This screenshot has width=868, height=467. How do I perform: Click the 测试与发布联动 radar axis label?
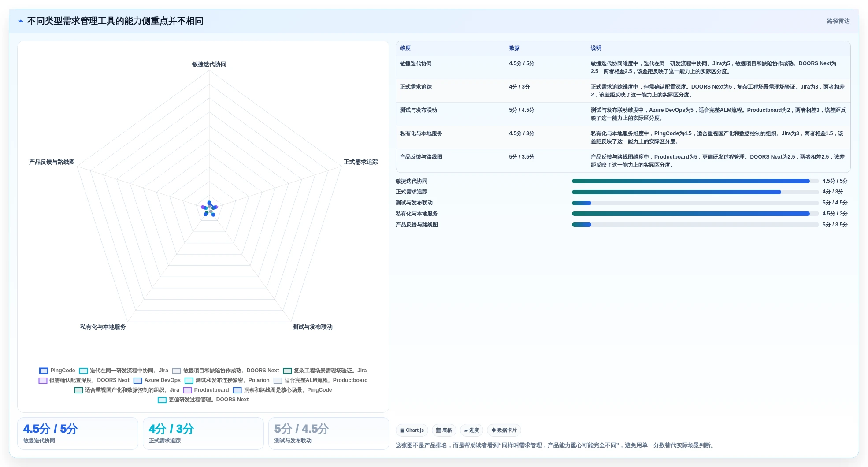[x=312, y=327]
